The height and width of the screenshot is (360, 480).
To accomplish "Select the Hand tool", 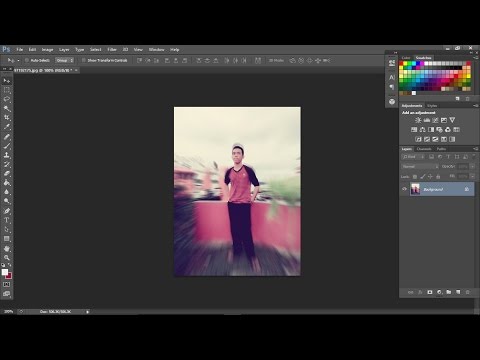I will [x=7, y=249].
